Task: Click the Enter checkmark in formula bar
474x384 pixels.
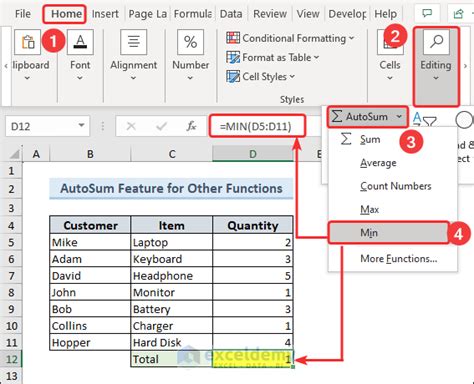Action: (x=161, y=126)
